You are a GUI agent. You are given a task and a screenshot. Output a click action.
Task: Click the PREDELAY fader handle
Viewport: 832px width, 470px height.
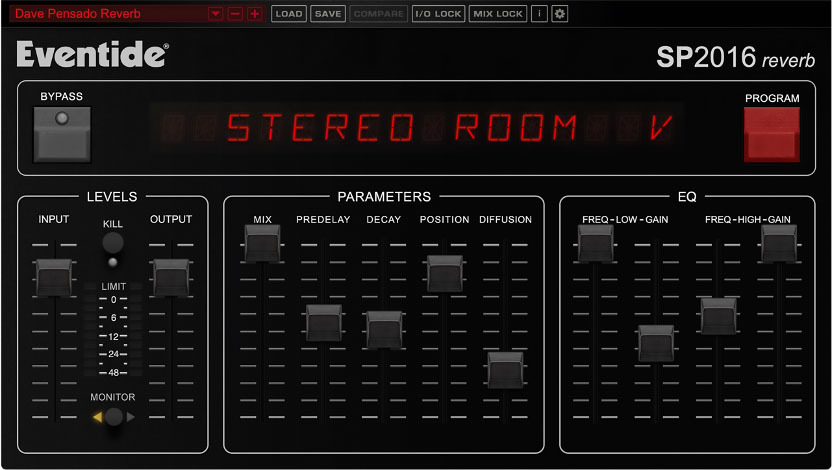tap(324, 323)
